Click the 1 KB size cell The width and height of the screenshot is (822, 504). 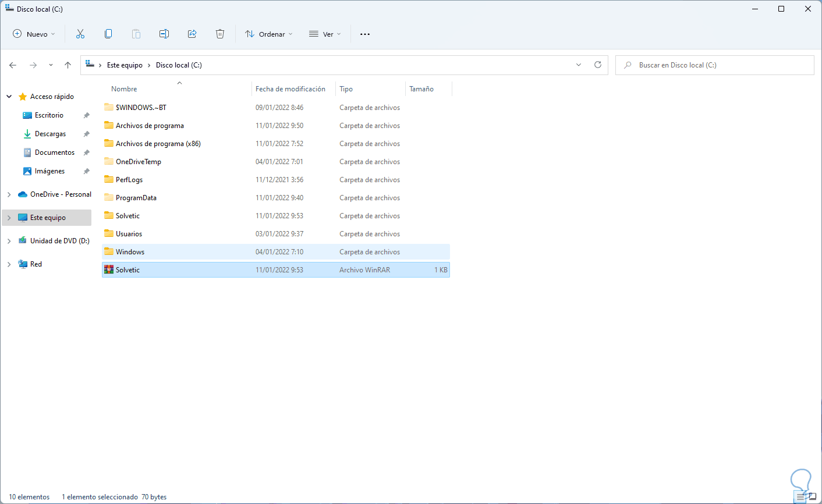click(x=441, y=270)
